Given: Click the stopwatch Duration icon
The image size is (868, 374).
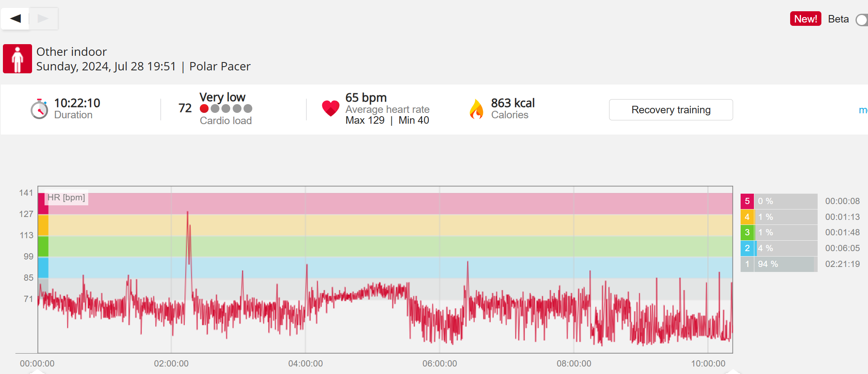Looking at the screenshot, I should pos(40,109).
